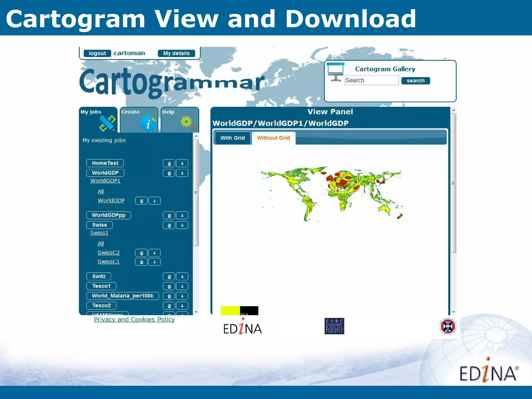This screenshot has height=399, width=532.
Task: Delete the Tesco2 job
Action: [169, 306]
